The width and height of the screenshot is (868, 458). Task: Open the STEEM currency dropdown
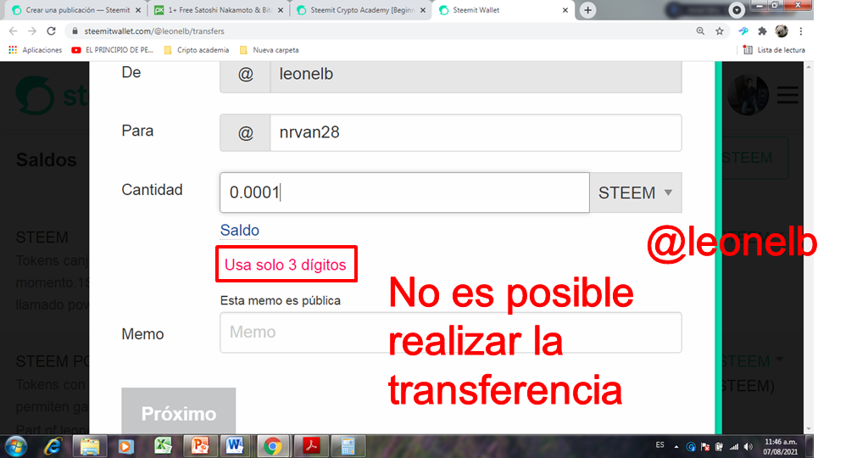coord(636,193)
